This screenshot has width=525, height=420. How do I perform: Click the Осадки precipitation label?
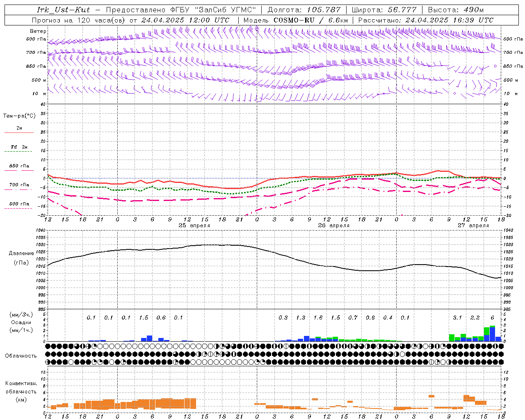coord(21,322)
